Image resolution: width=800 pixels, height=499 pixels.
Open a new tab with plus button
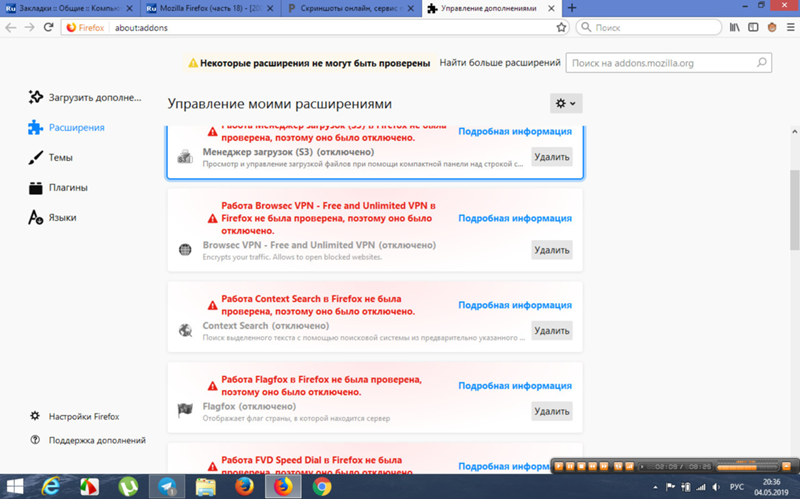coord(572,8)
